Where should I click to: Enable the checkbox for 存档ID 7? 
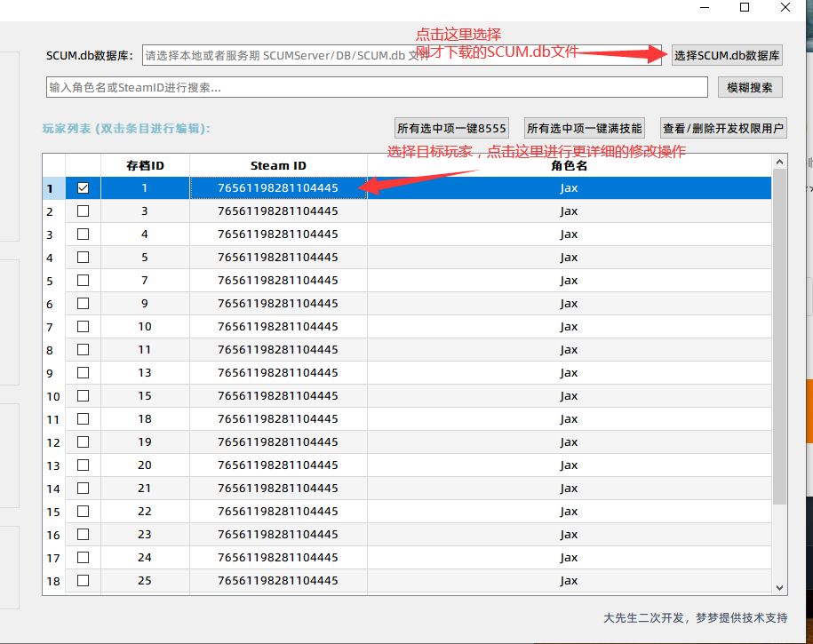coord(83,280)
